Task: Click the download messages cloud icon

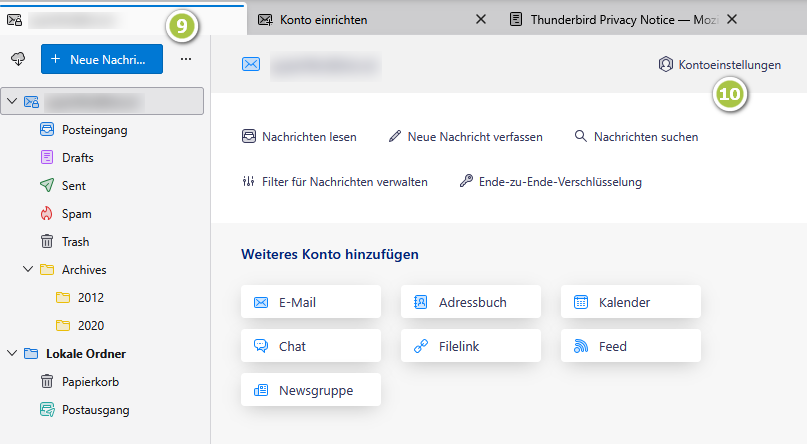Action: [x=18, y=59]
